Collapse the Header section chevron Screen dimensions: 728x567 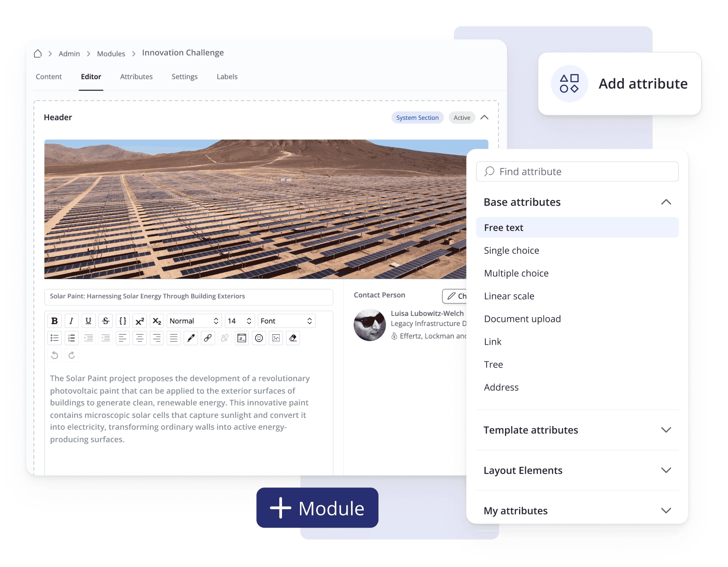tap(484, 117)
